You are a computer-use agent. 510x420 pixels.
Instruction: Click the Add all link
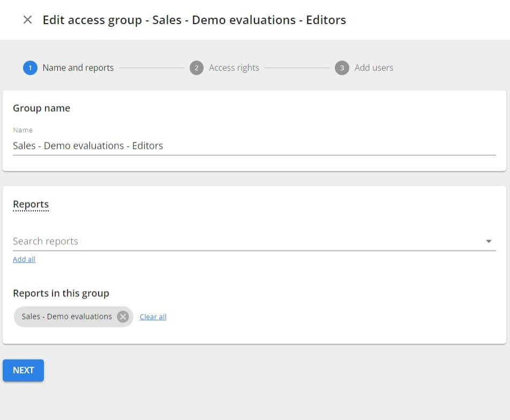click(24, 259)
